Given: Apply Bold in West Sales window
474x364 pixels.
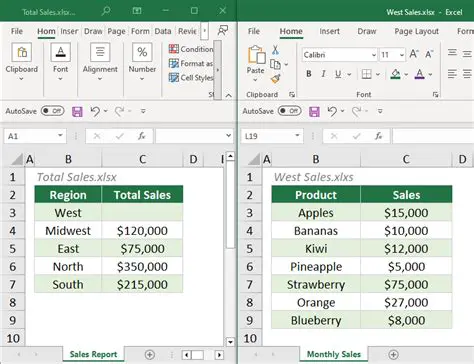Looking at the screenshot, I should [309, 74].
